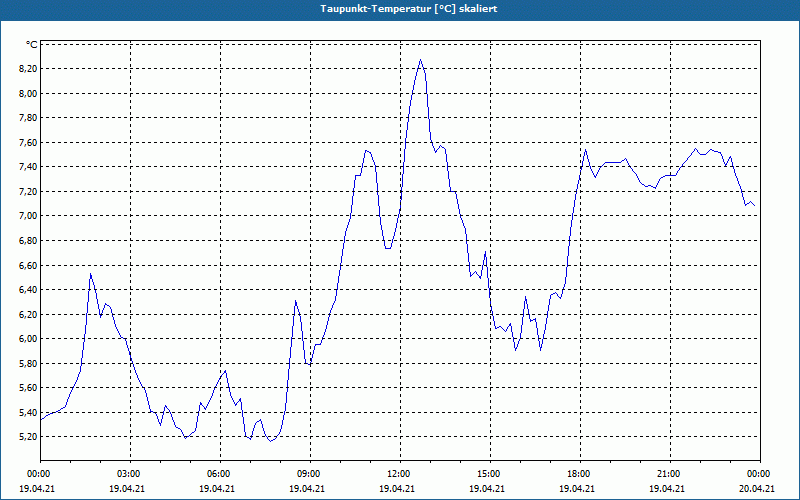Viewport: 800px width, 500px height.
Task: Click the 03:00 time axis label
Action: [130, 474]
